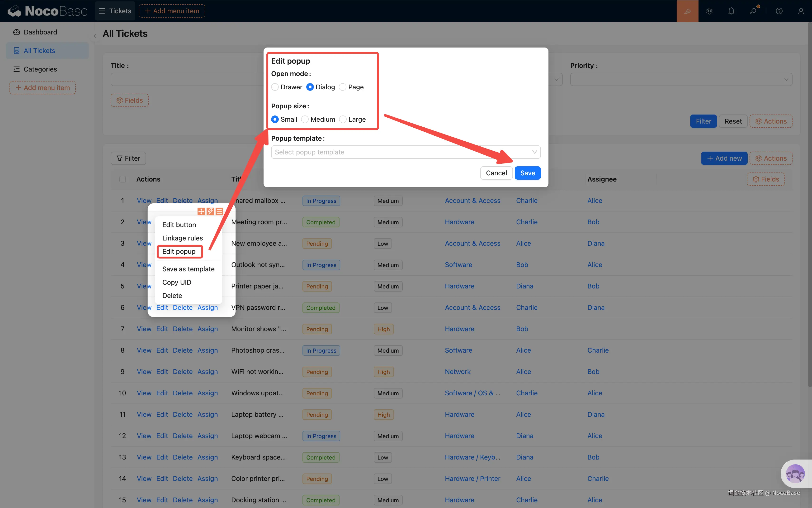Choose Medium popup size
Viewport: 812px width, 508px height.
click(x=305, y=119)
